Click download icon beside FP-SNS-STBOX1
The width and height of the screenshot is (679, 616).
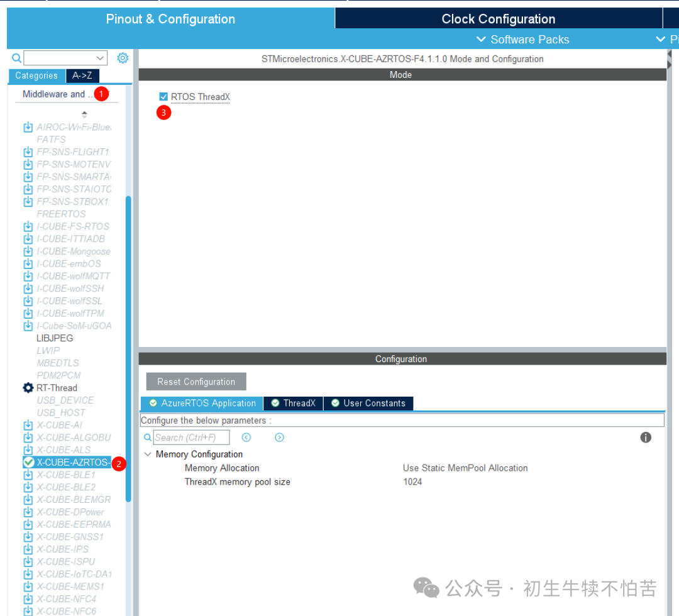(28, 202)
